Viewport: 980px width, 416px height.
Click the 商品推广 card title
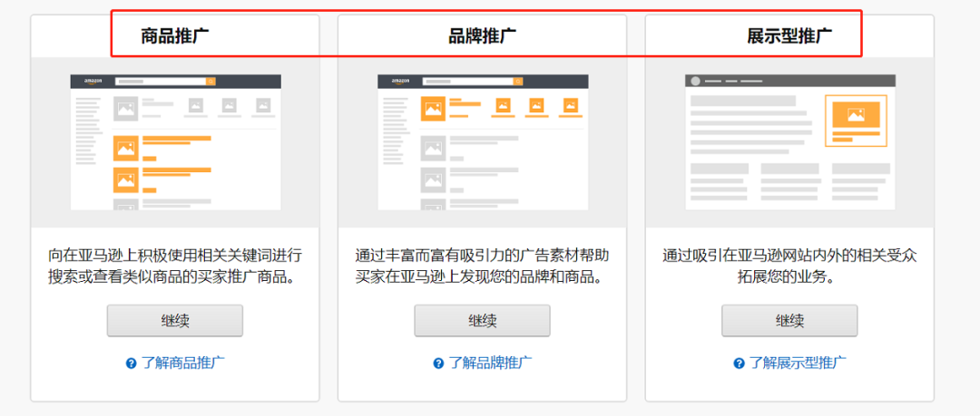[x=175, y=36]
